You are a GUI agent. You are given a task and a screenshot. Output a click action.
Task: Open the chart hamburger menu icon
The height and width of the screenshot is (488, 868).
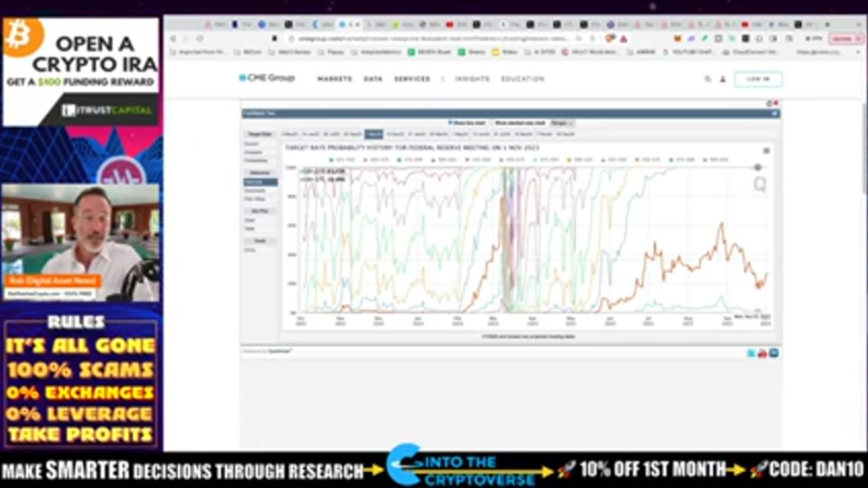pos(766,150)
